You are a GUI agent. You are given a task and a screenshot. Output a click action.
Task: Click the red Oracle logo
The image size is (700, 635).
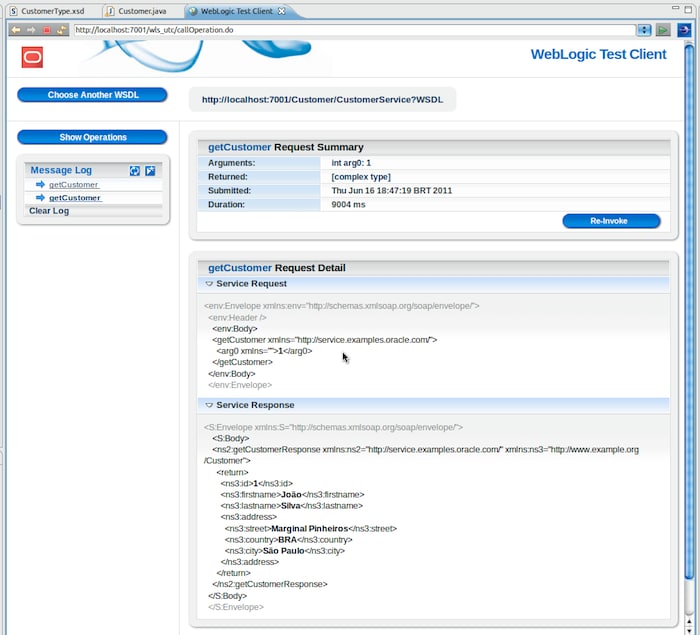[32, 57]
